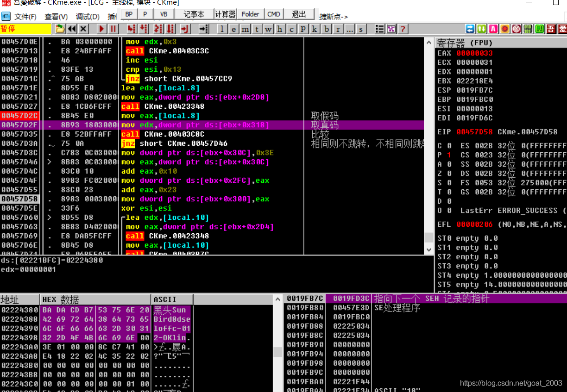Open a file with the folder icon

(x=60, y=29)
